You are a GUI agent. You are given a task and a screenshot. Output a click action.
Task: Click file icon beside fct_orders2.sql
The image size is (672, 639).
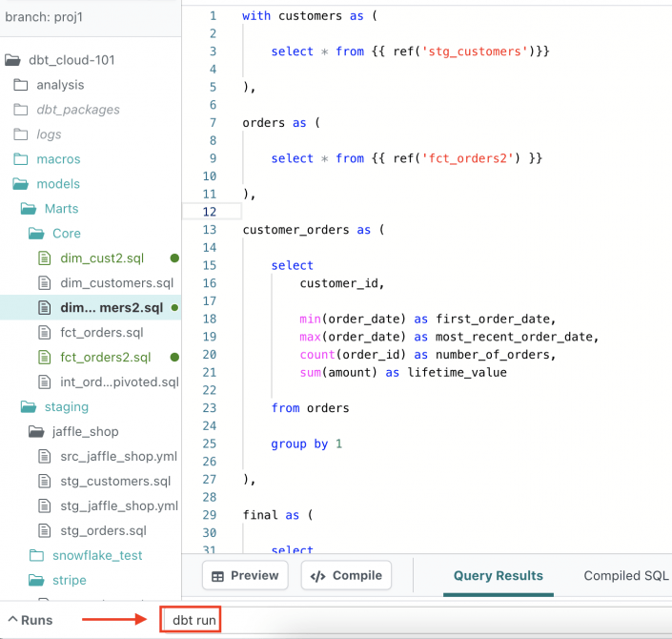44,358
